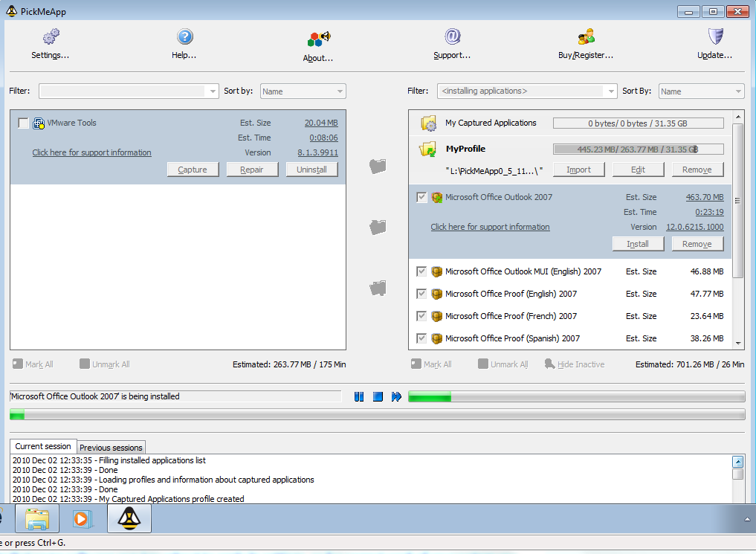Click Uninstall for VMware Tools
756x554 pixels.
pos(312,170)
